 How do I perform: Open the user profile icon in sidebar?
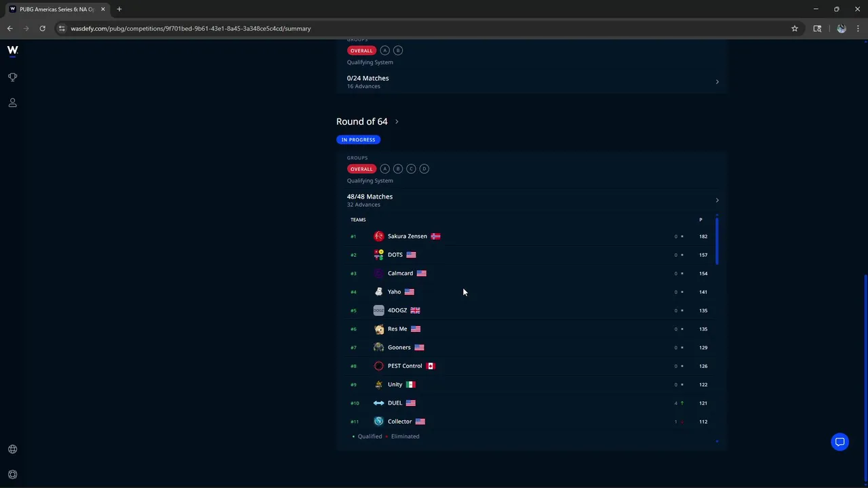click(12, 103)
